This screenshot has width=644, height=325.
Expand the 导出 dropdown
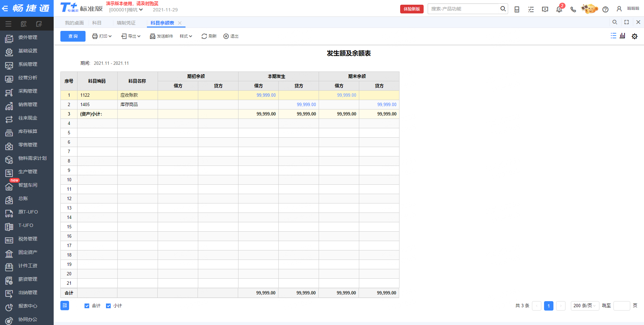point(131,36)
